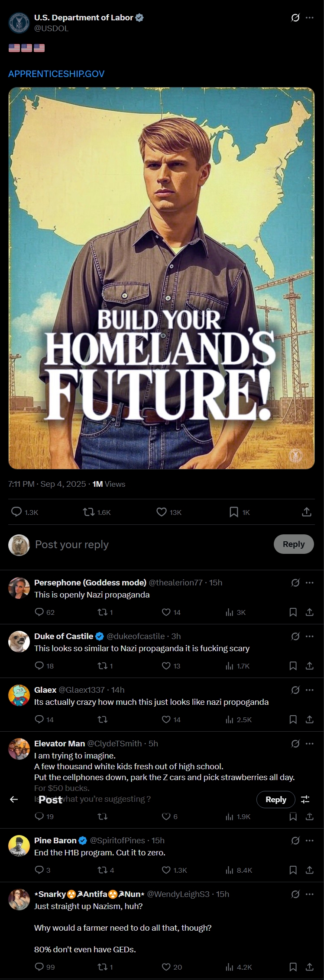The height and width of the screenshot is (980, 324).
Task: Repost Glaex's reply
Action: tap(103, 720)
